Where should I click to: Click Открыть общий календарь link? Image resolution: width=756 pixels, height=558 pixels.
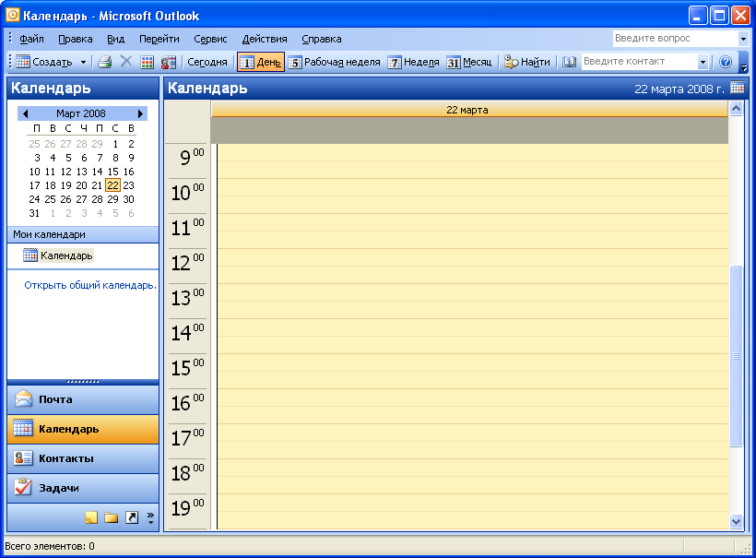90,285
